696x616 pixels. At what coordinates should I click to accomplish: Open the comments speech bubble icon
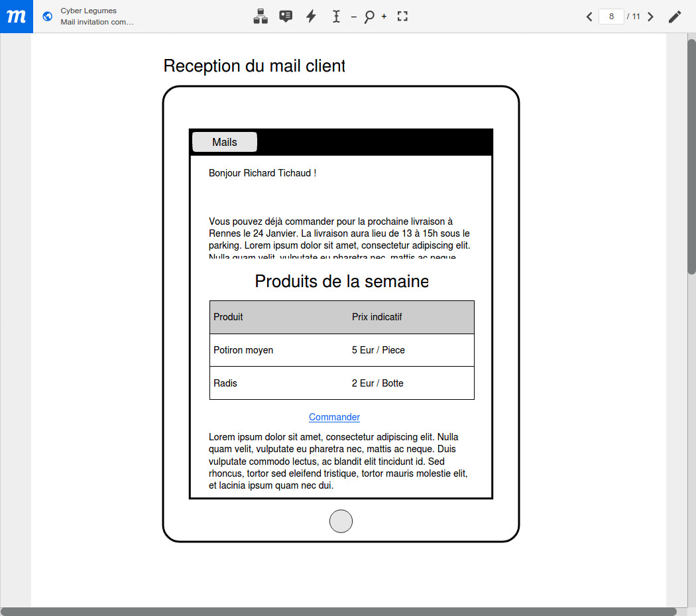[x=286, y=17]
